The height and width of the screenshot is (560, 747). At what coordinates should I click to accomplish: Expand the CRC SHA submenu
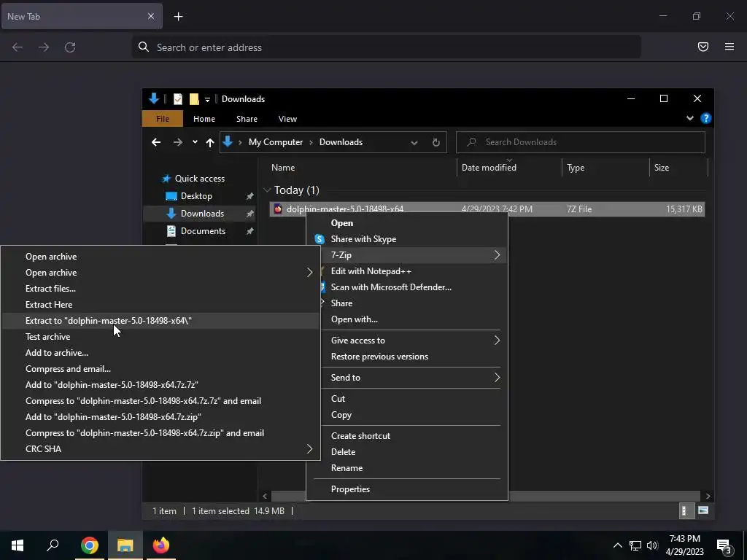(160, 448)
